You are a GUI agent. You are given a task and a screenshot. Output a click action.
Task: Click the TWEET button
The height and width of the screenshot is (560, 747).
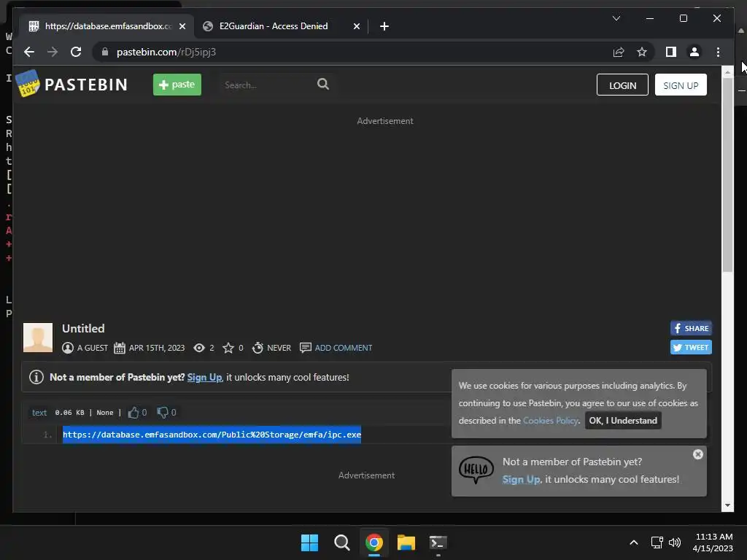click(691, 347)
